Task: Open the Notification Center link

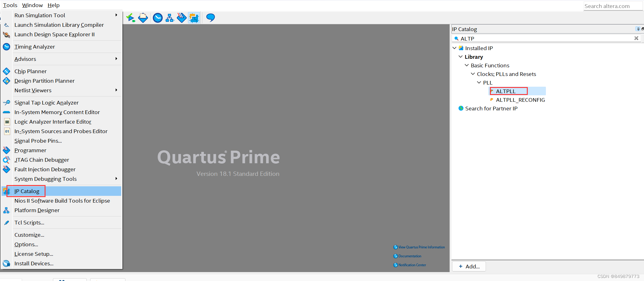Action: click(412, 265)
